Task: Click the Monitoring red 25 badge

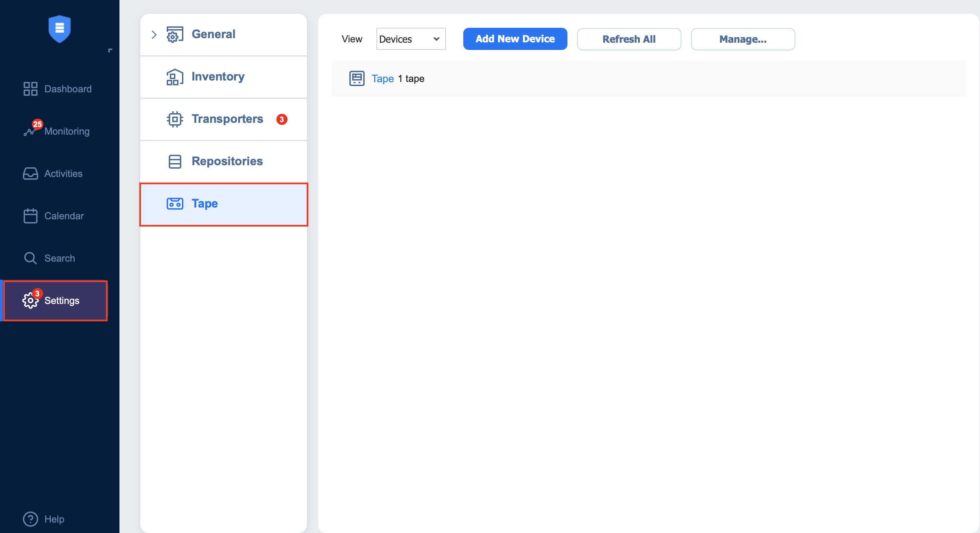Action: [37, 124]
